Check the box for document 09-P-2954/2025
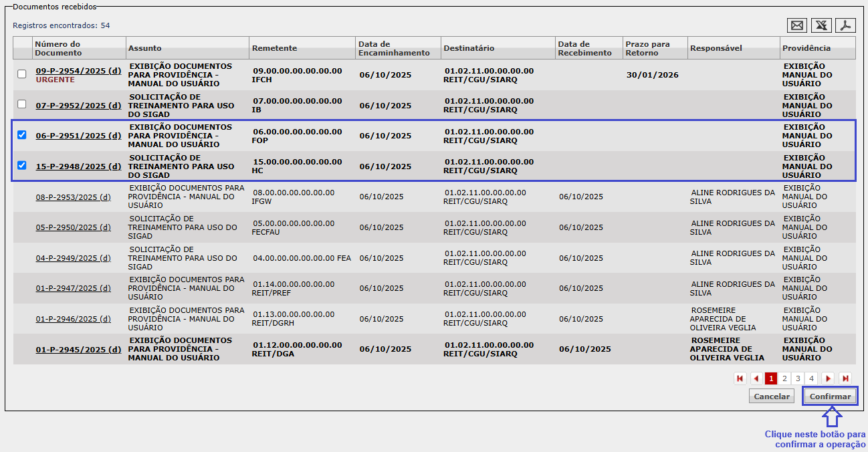This screenshot has height=452, width=868. coord(22,74)
